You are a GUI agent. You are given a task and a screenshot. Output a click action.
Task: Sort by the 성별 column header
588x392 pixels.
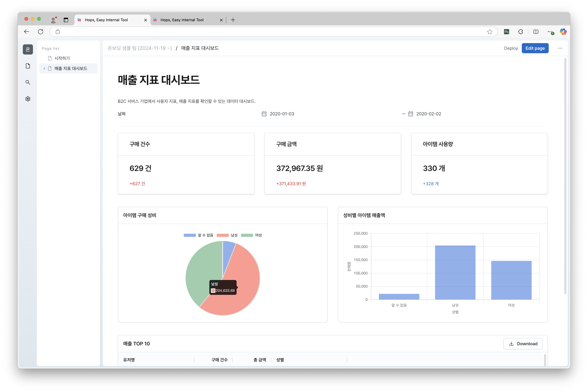point(280,360)
